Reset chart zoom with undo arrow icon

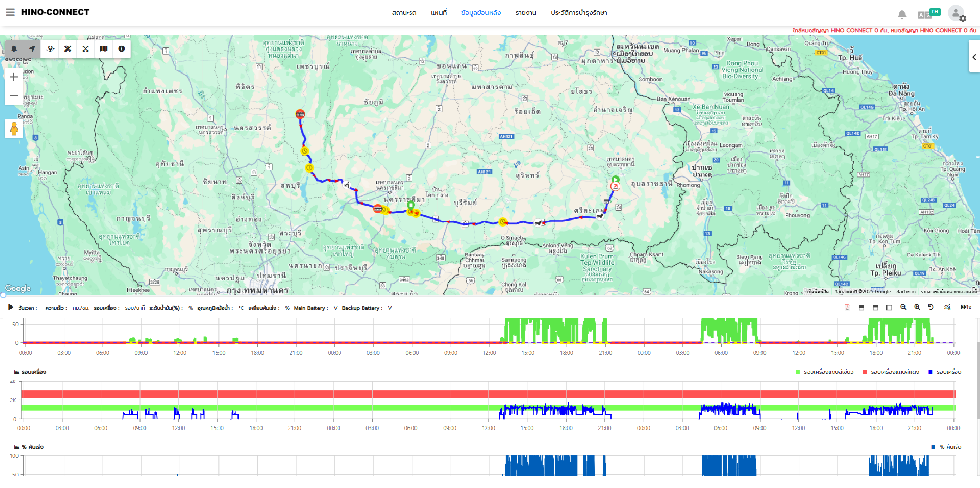tap(931, 307)
